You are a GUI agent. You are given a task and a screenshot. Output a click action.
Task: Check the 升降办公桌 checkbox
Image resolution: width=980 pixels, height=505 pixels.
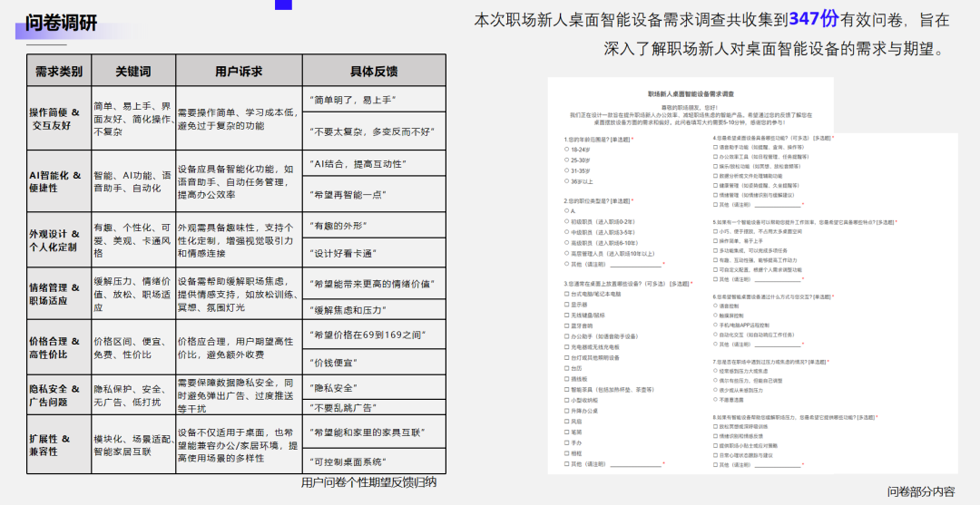565,411
